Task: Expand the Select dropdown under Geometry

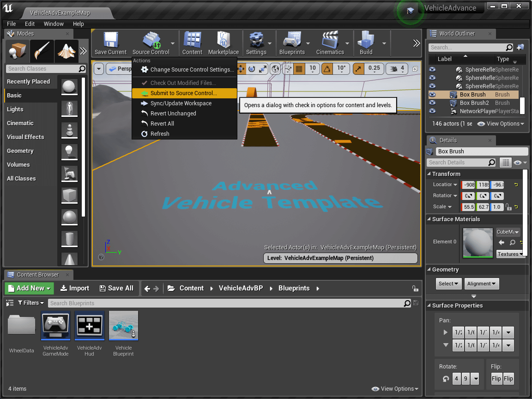Action: (x=448, y=284)
